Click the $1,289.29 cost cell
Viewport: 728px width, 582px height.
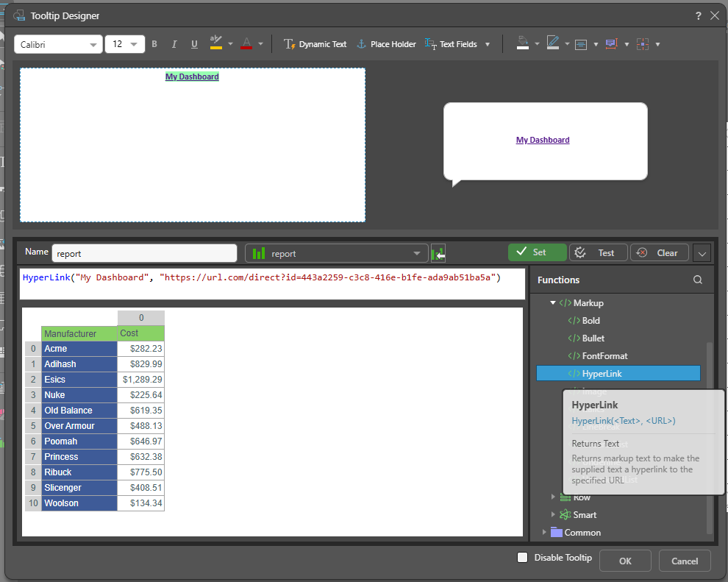[x=141, y=380]
